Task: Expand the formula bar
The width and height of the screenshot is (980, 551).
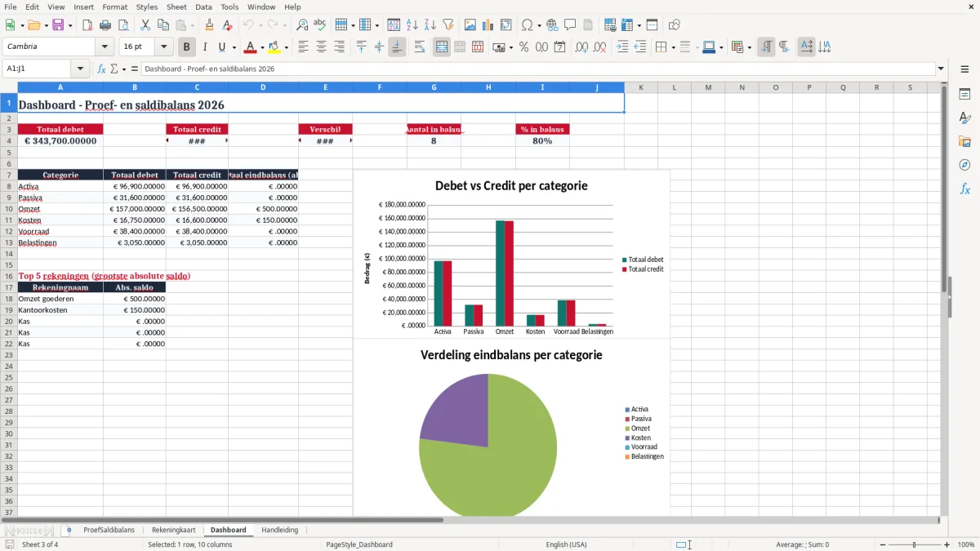Action: coord(941,69)
